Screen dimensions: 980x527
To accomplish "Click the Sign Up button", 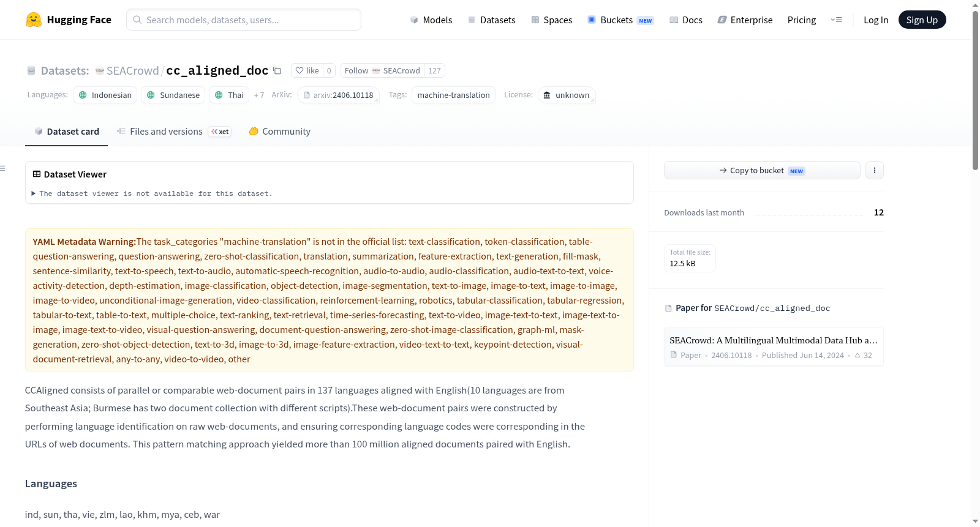I will (x=922, y=20).
